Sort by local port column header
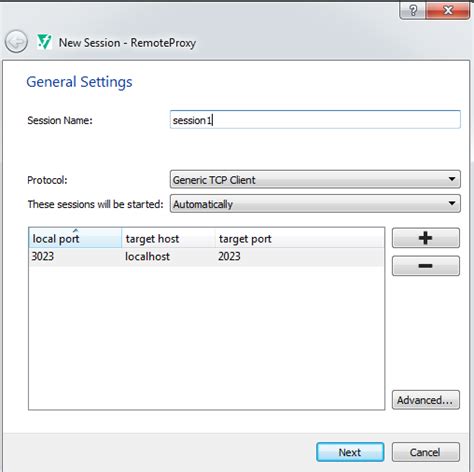 coord(75,238)
